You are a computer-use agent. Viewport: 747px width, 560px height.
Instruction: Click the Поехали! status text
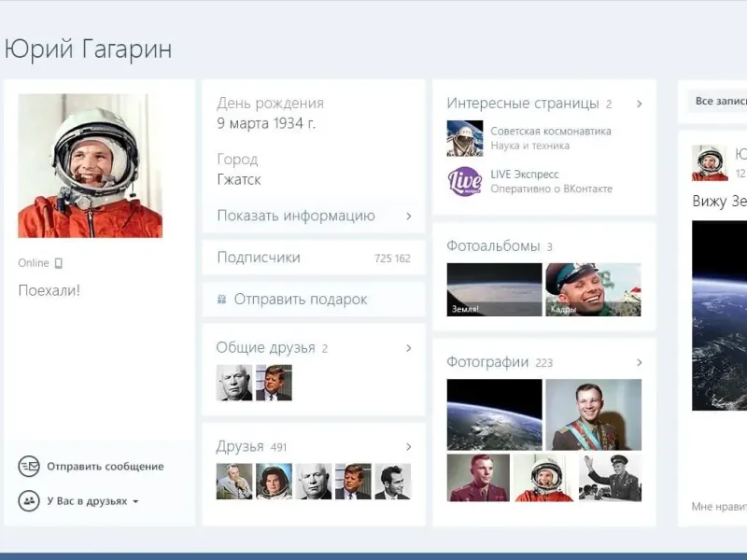click(49, 290)
